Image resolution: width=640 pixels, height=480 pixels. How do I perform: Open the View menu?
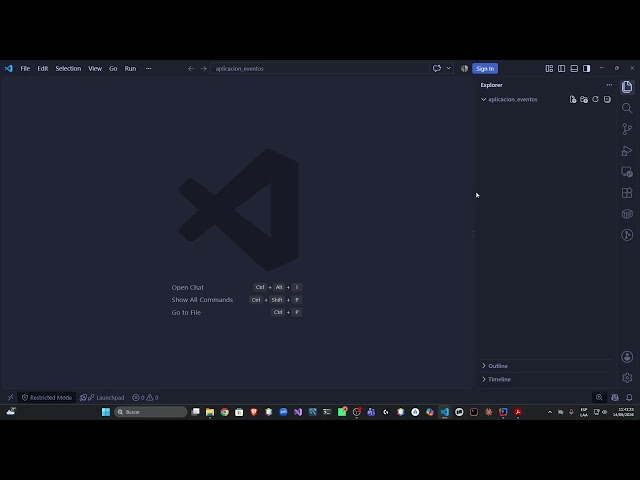(95, 69)
